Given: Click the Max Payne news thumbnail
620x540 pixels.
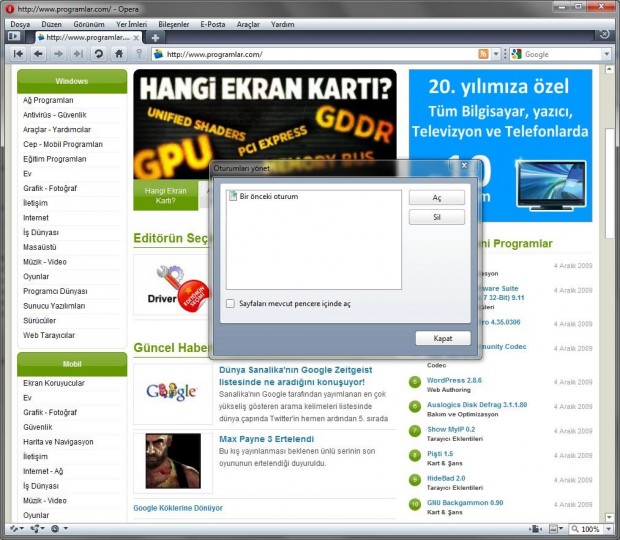Looking at the screenshot, I should [x=173, y=461].
